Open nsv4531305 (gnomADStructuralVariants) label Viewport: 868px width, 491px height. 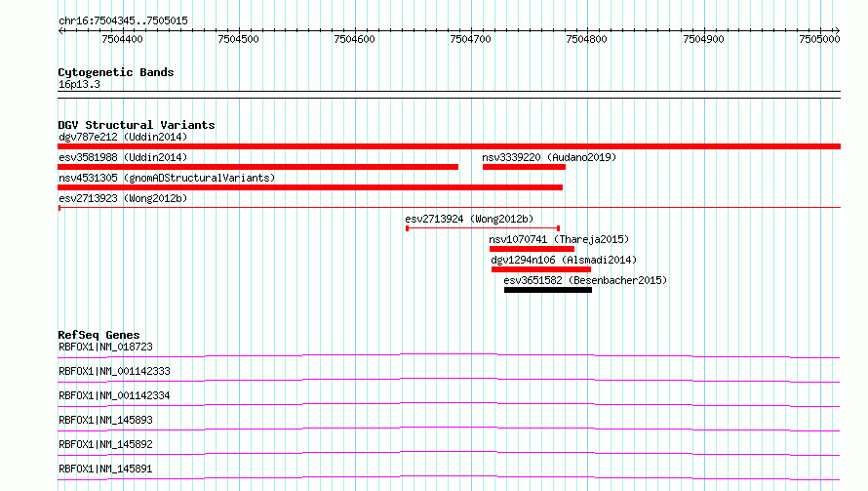click(167, 178)
